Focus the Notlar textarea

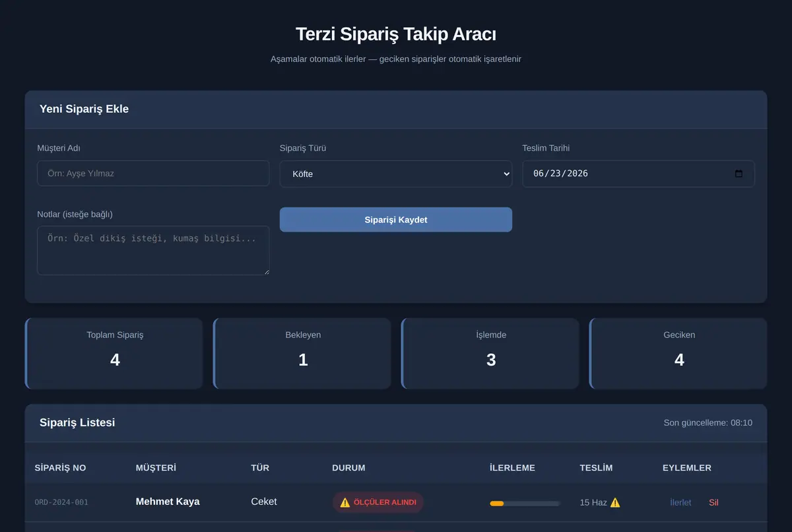pyautogui.click(x=153, y=250)
